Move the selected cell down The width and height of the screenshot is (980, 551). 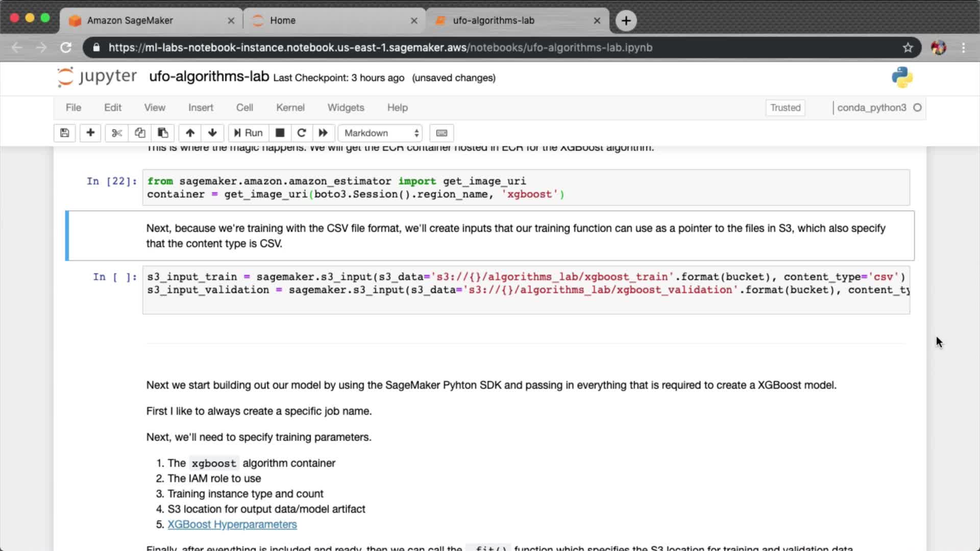[x=212, y=133]
